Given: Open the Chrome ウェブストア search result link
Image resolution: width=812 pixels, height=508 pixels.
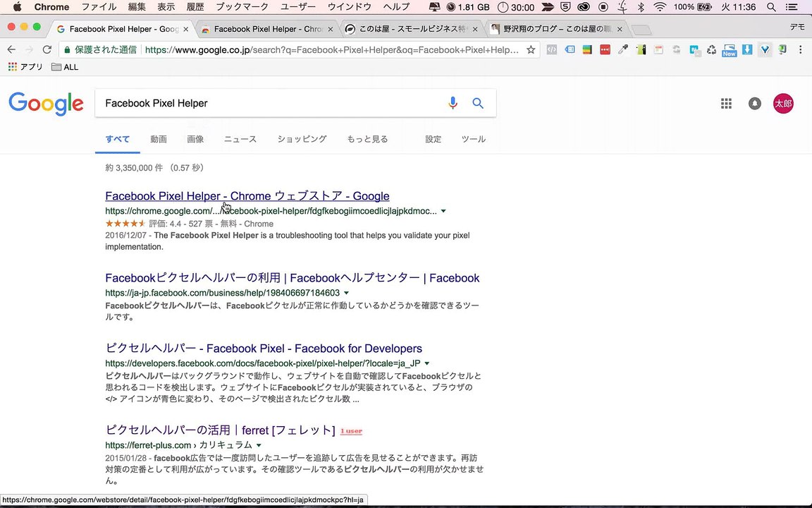Looking at the screenshot, I should point(247,196).
